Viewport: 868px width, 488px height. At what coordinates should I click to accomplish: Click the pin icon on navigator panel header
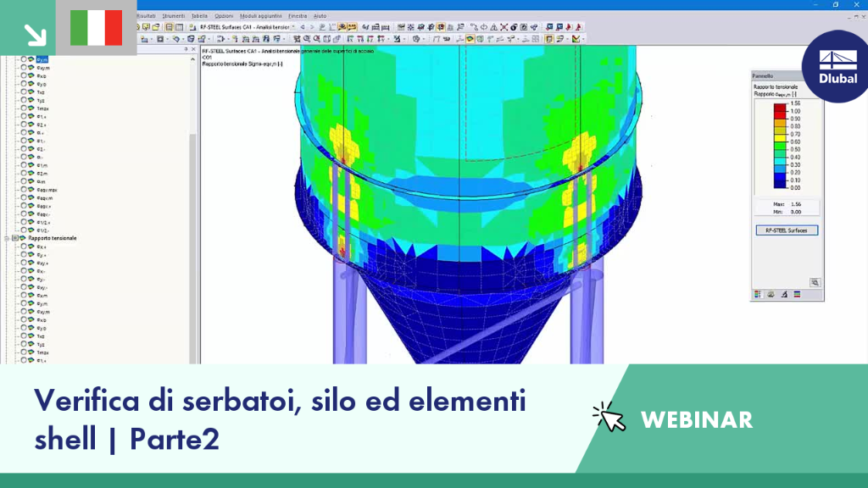coord(186,49)
